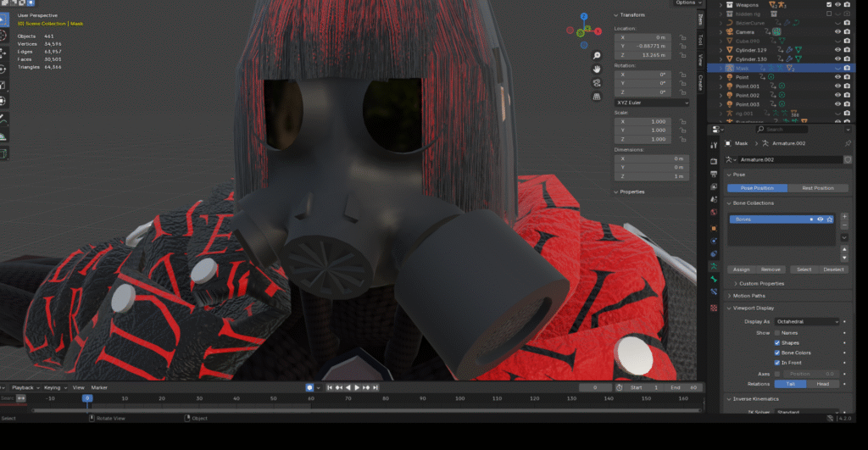Image resolution: width=868 pixels, height=450 pixels.
Task: Open the Display As Octahedral dropdown
Action: click(x=807, y=322)
